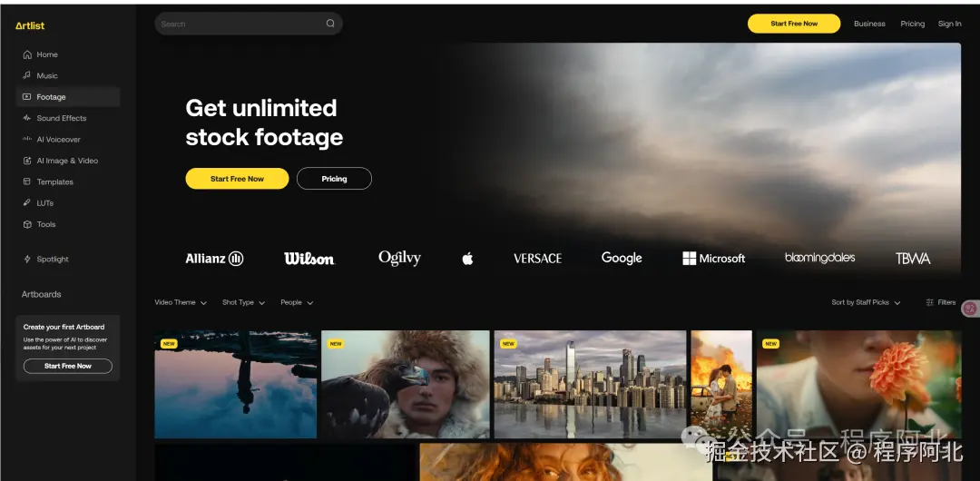Open the Filters text link

(946, 302)
